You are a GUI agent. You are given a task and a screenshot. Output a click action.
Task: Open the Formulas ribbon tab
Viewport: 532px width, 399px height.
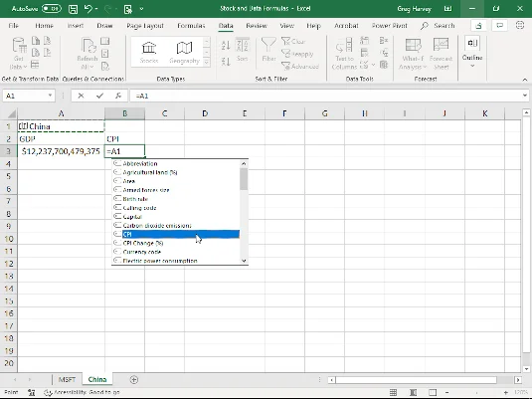pyautogui.click(x=191, y=26)
